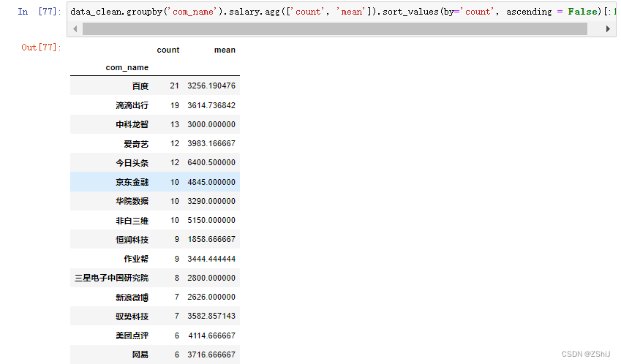Click inside the code input of cell 77
Image resolution: width=621 pixels, height=364 pixels.
(342, 12)
